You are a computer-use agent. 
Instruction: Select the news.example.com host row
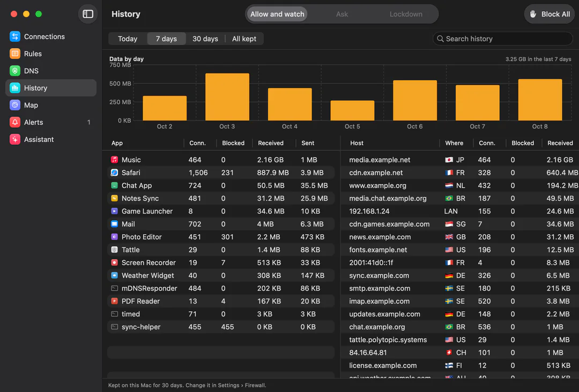(460, 237)
